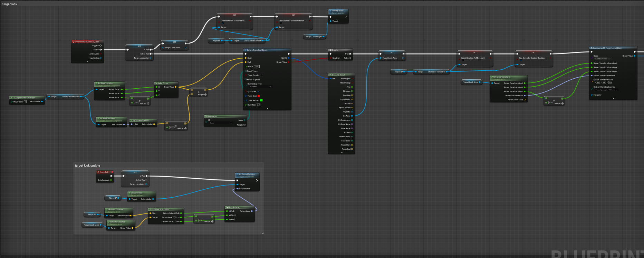Click the Input Action pin on IA_Lock node
644x258 pixels.
point(101,58)
